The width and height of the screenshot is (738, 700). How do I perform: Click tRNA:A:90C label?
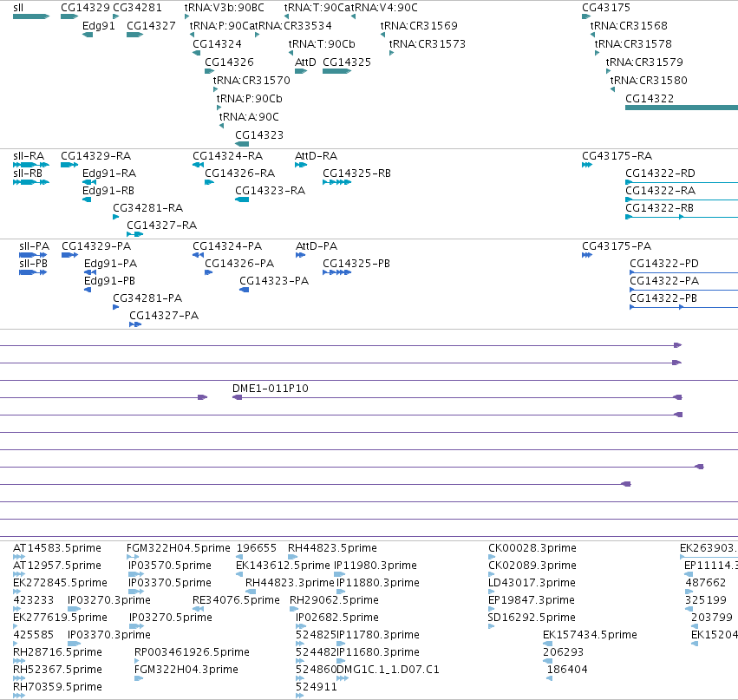tap(249, 117)
